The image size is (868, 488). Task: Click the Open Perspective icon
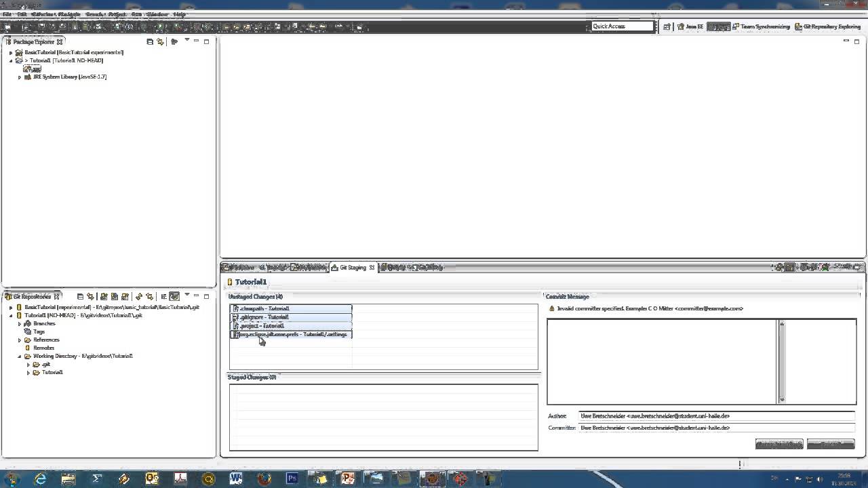click(667, 26)
